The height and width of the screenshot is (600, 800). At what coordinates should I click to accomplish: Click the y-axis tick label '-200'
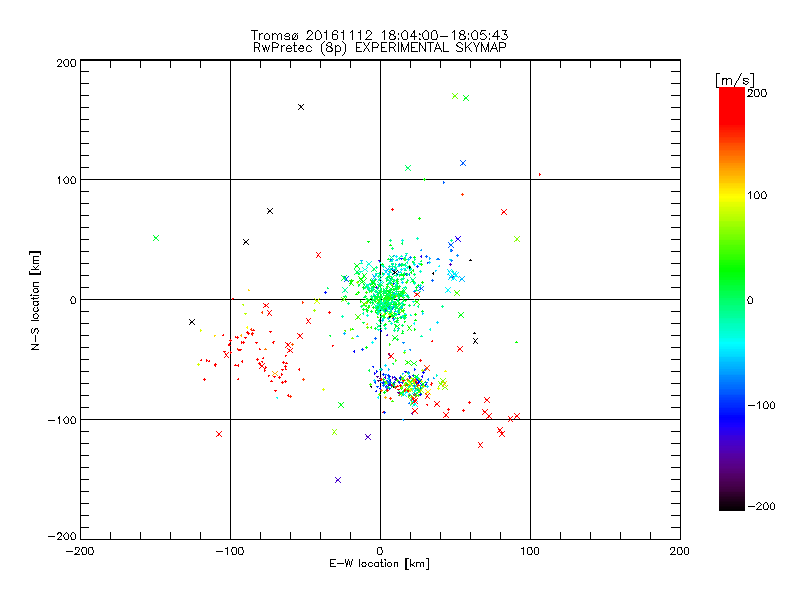[x=62, y=537]
